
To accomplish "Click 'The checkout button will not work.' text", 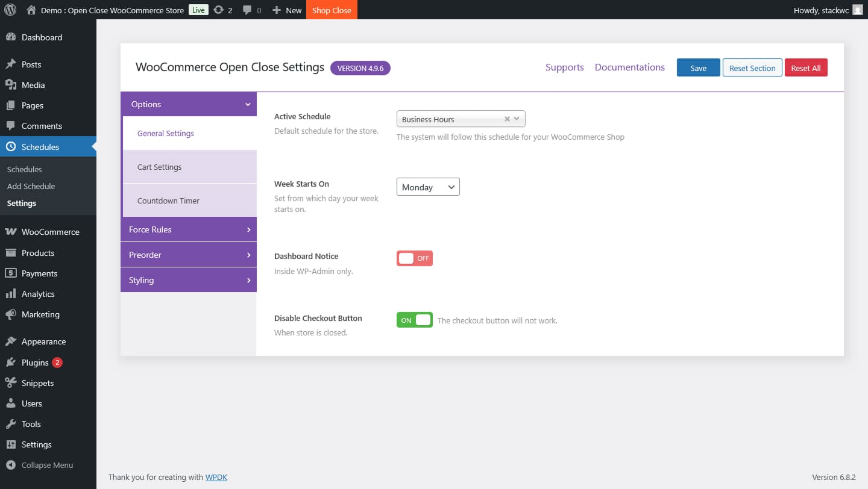I will 497,320.
